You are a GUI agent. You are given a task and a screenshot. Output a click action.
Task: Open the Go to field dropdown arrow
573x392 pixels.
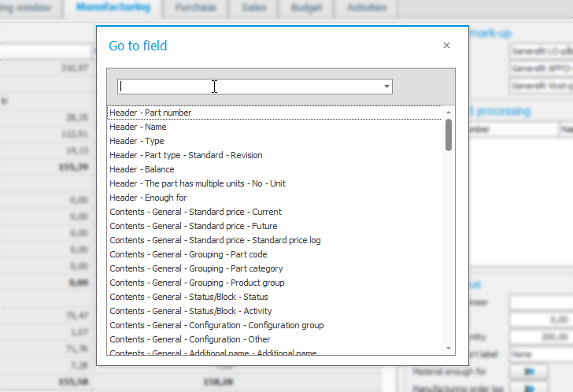point(386,87)
